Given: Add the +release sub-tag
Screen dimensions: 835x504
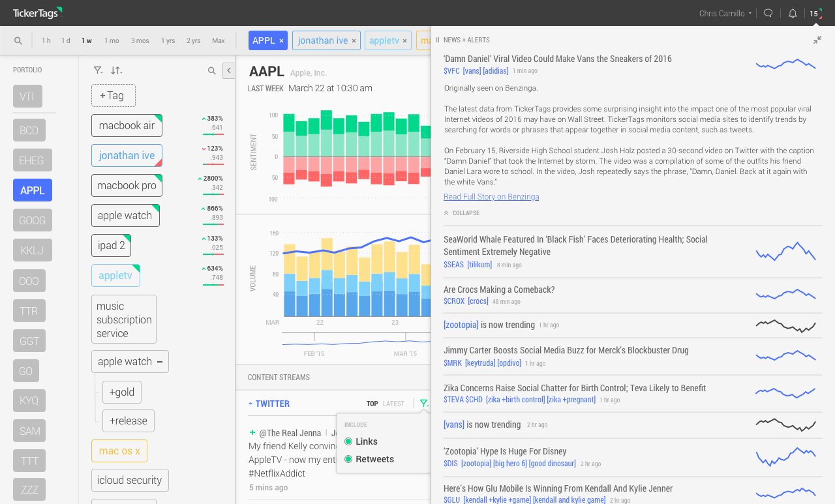Looking at the screenshot, I should (x=129, y=421).
